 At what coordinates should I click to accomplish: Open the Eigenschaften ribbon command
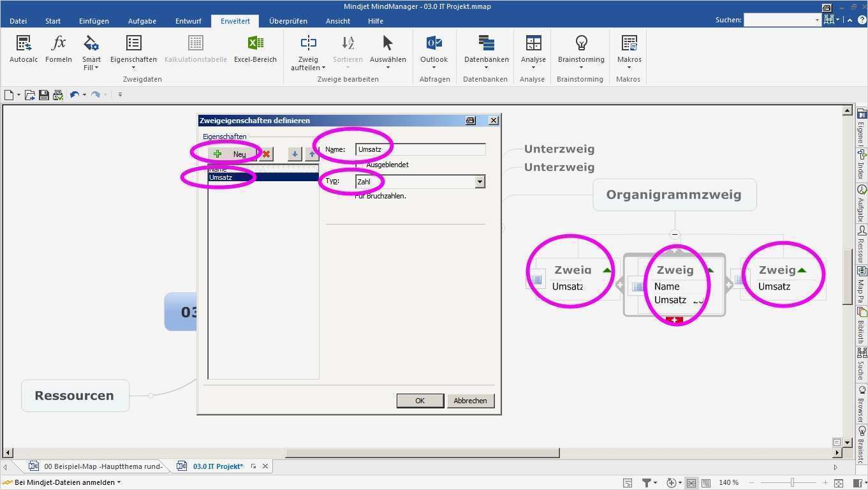coord(133,53)
